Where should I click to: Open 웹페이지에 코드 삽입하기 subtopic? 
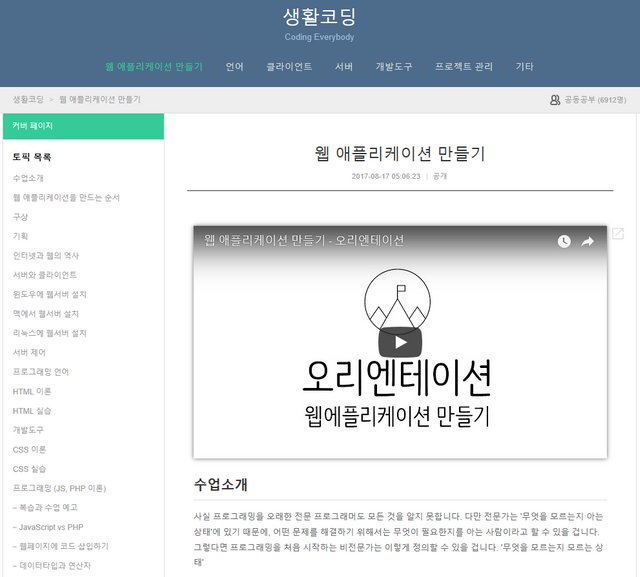pos(61,546)
